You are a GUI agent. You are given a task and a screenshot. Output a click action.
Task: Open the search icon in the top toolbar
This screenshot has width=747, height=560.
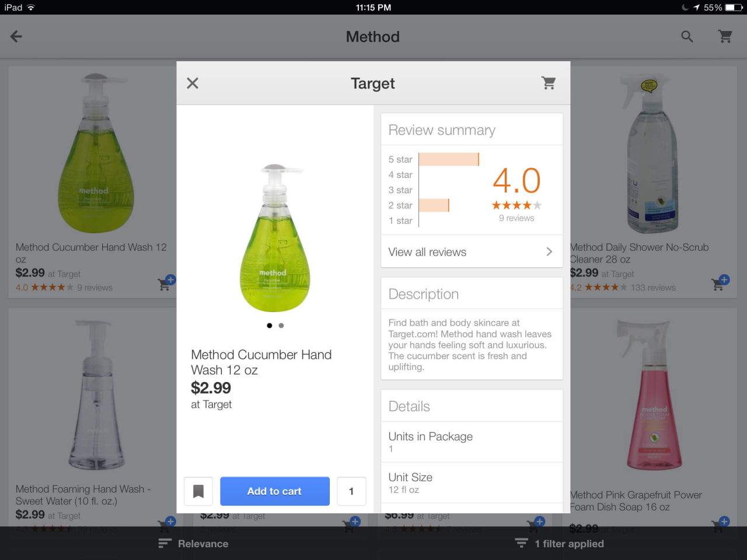coord(686,36)
